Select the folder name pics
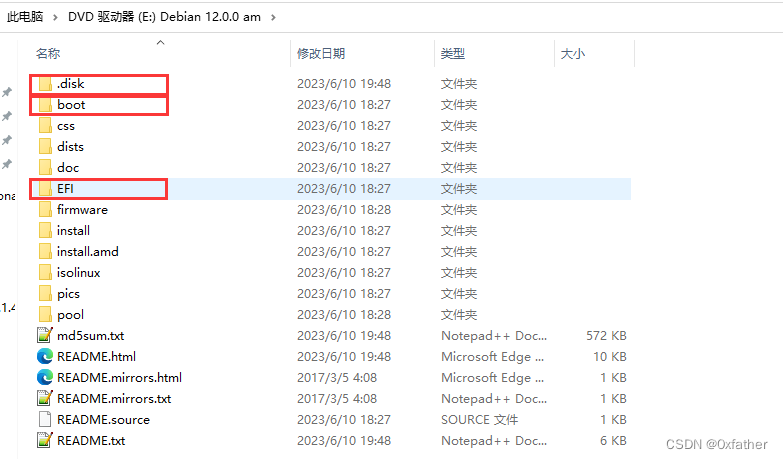Image resolution: width=783 pixels, height=459 pixels. (68, 294)
